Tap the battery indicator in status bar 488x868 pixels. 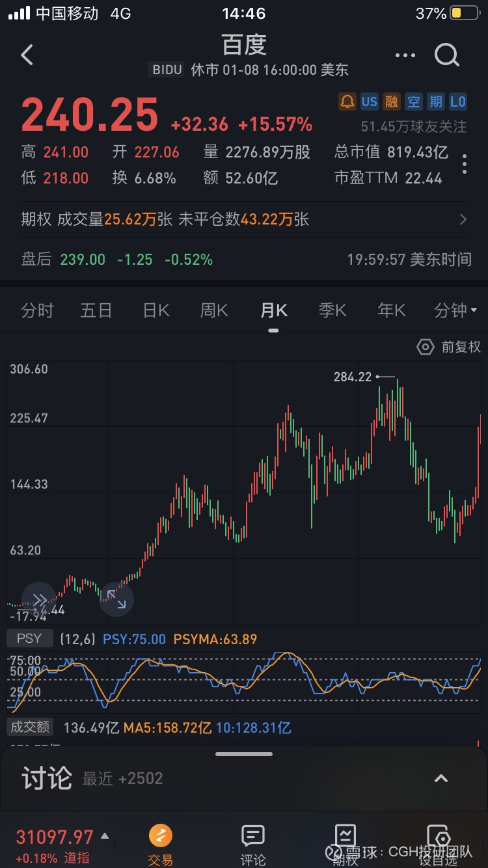[465, 13]
